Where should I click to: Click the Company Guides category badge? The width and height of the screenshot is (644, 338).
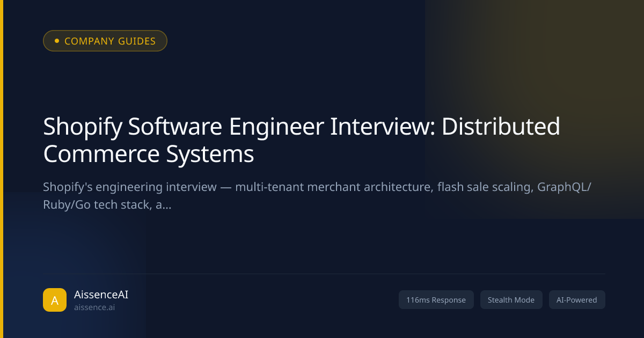[x=105, y=41]
